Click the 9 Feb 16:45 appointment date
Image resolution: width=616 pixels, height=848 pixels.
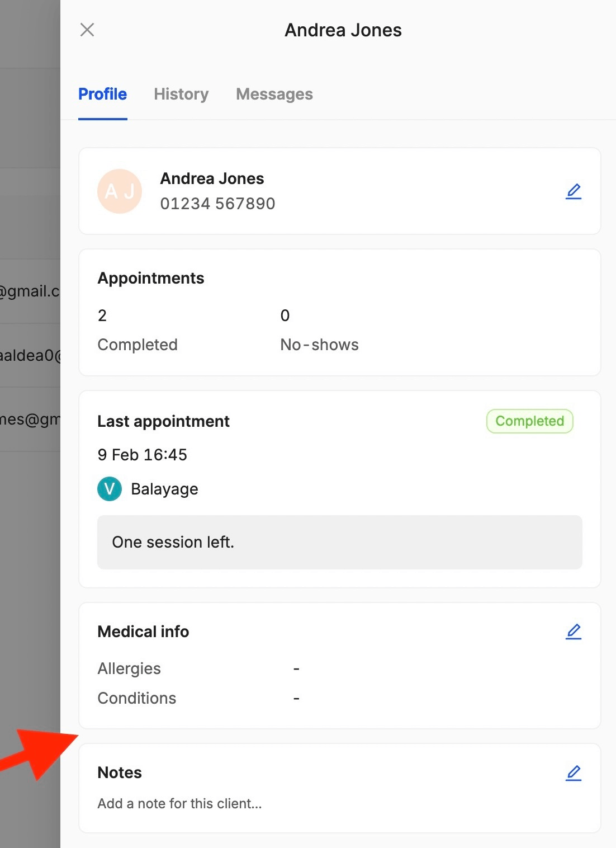142,455
